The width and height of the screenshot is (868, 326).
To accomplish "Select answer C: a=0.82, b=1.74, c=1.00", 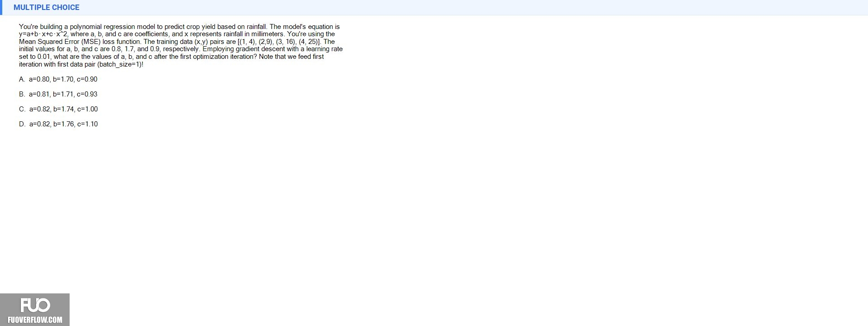I will [58, 109].
